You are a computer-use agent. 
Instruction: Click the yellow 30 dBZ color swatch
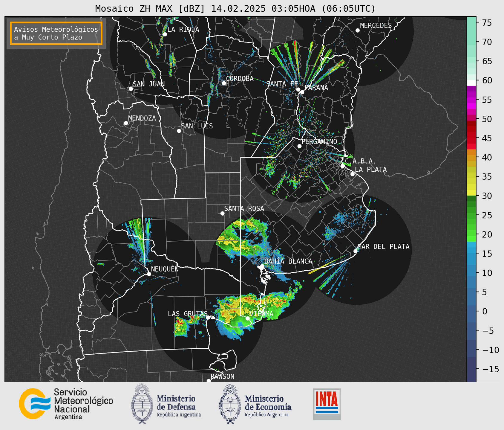471,193
